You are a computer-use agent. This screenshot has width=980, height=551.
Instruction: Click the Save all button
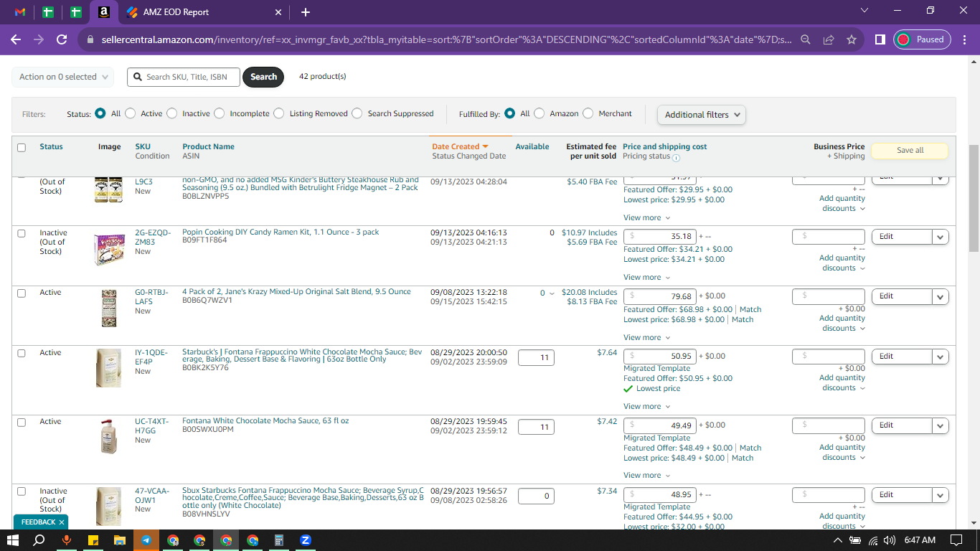(x=910, y=151)
